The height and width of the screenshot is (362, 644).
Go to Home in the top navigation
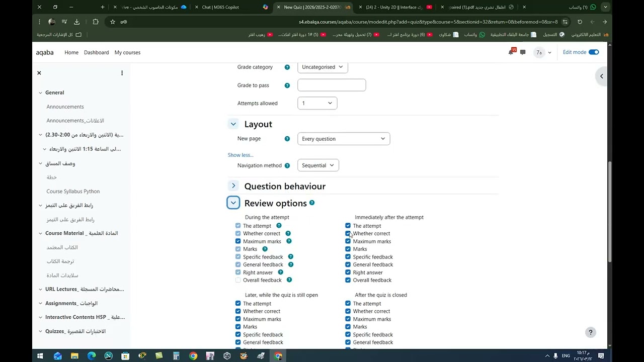tap(71, 52)
